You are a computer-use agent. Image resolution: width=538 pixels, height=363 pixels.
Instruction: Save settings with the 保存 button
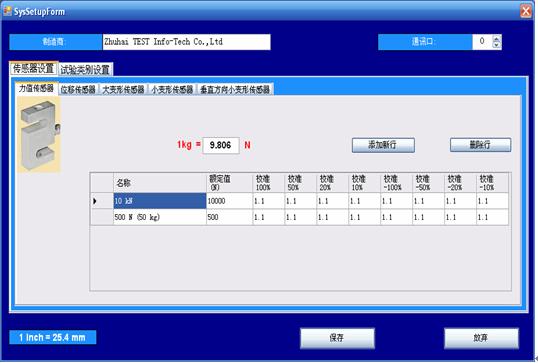pyautogui.click(x=337, y=338)
